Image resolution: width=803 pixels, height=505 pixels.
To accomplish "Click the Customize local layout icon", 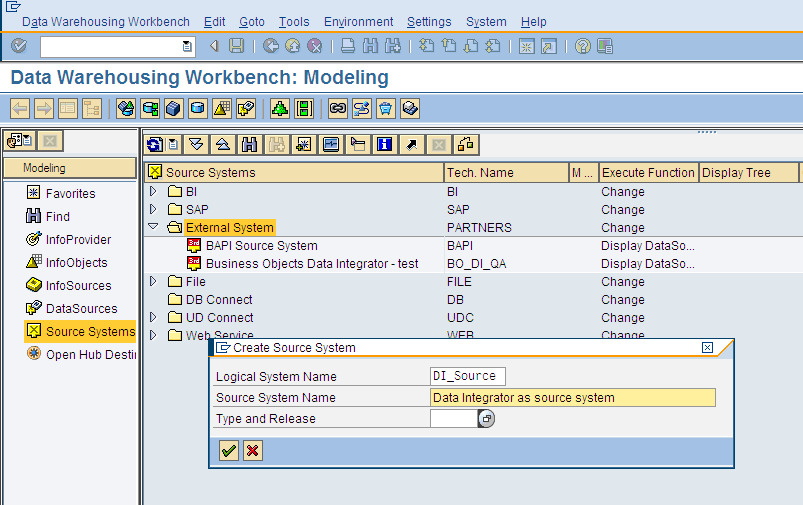I will pos(605,46).
